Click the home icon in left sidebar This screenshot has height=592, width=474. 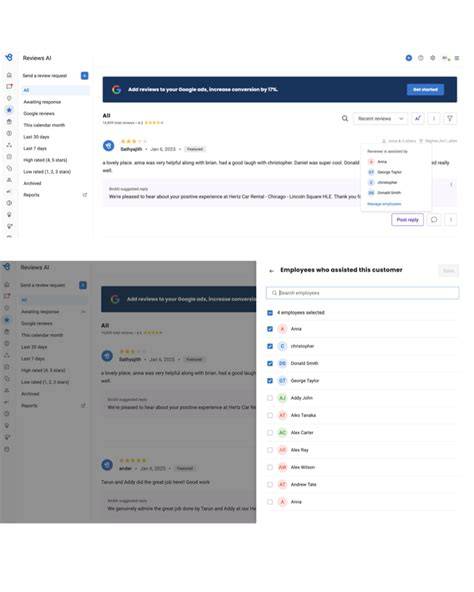[x=9, y=75]
